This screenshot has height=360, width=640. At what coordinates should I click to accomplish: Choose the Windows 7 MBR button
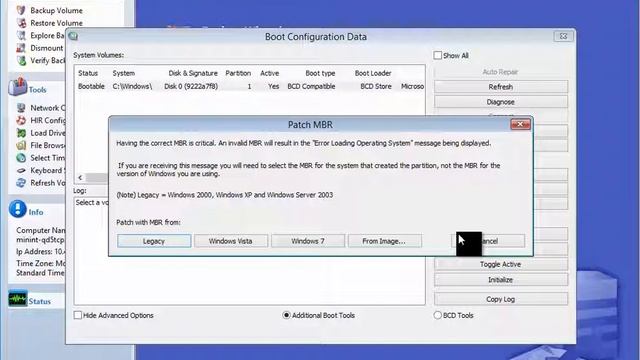tap(308, 241)
